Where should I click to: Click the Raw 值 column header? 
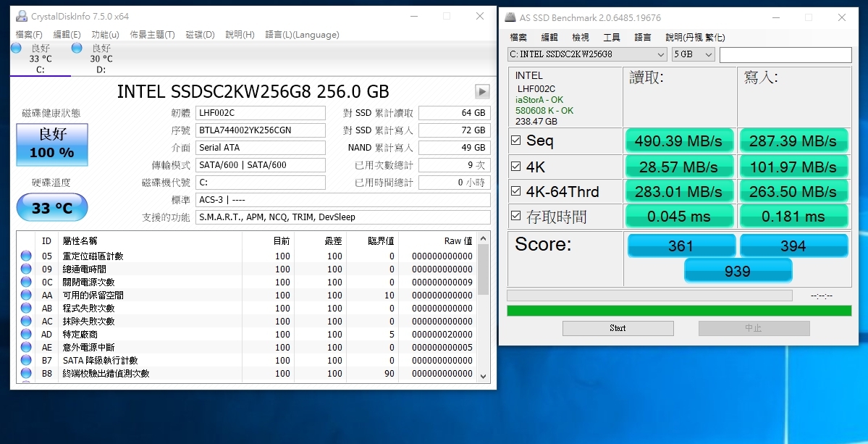click(x=458, y=240)
